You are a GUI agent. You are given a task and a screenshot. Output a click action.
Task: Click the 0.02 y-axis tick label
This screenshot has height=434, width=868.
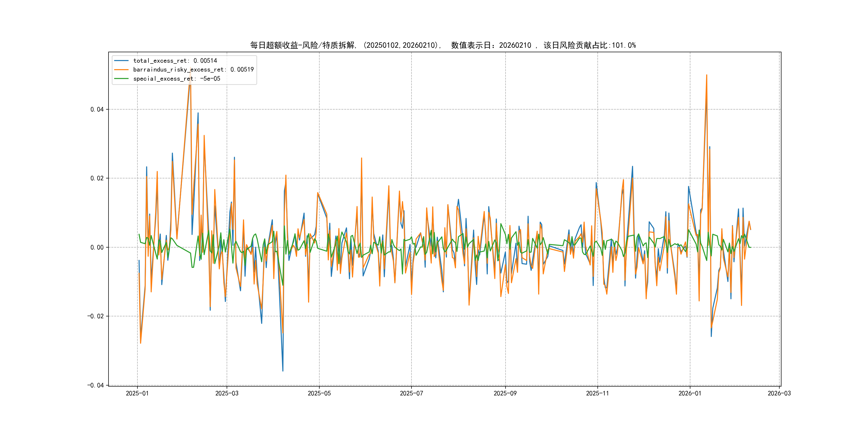point(97,178)
